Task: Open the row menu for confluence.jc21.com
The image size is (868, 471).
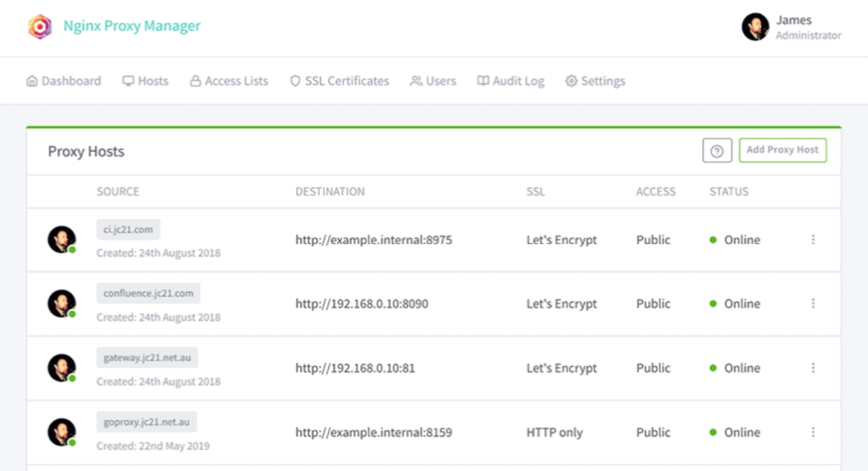Action: click(813, 303)
